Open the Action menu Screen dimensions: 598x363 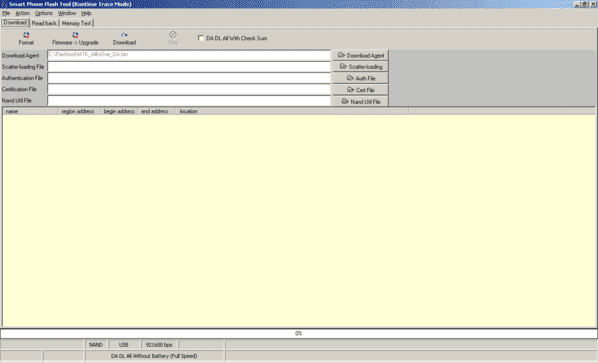(x=23, y=13)
